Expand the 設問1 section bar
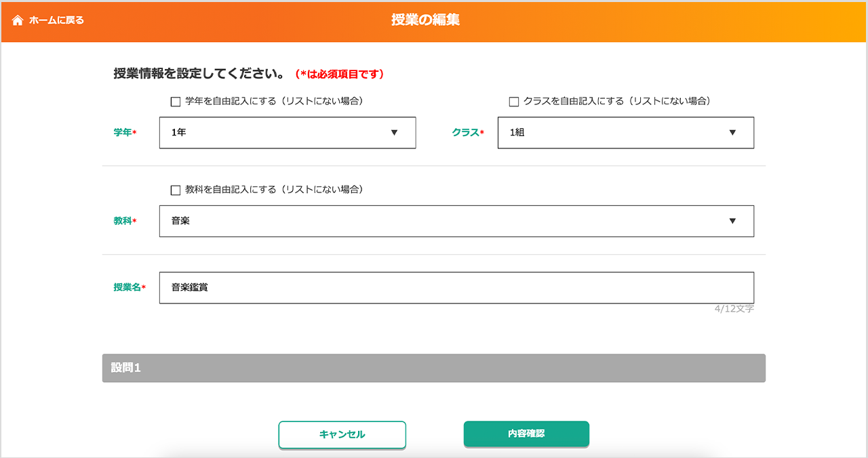This screenshot has height=458, width=868. (433, 368)
